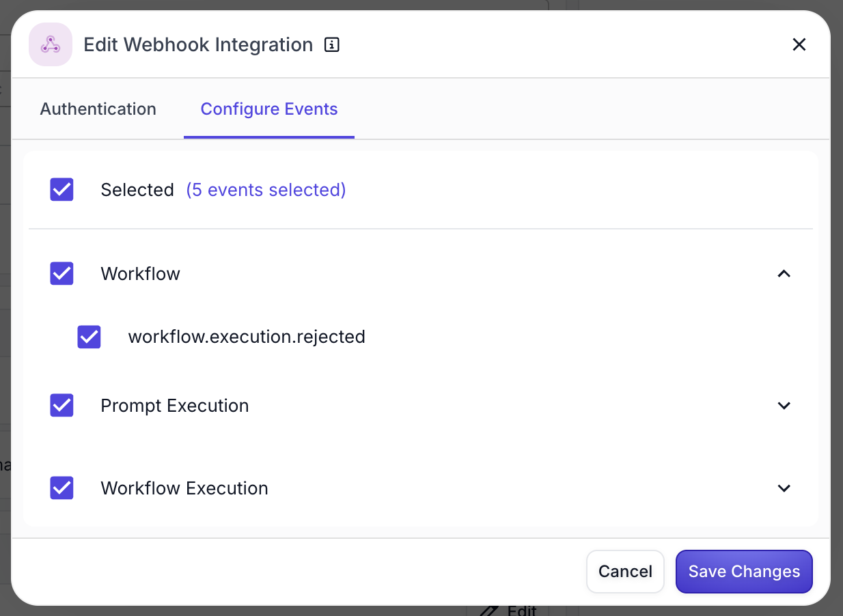
Task: Close the Edit Webhook Integration dialog
Action: tap(799, 45)
